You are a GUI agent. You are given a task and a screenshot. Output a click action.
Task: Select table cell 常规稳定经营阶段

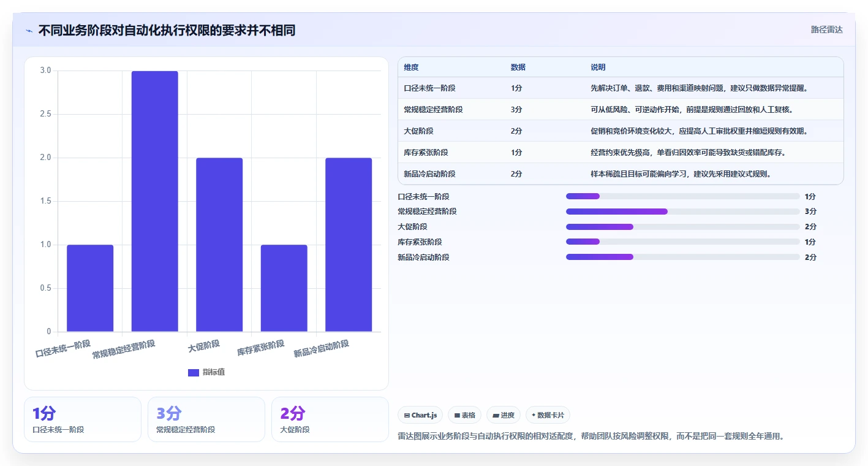[434, 110]
